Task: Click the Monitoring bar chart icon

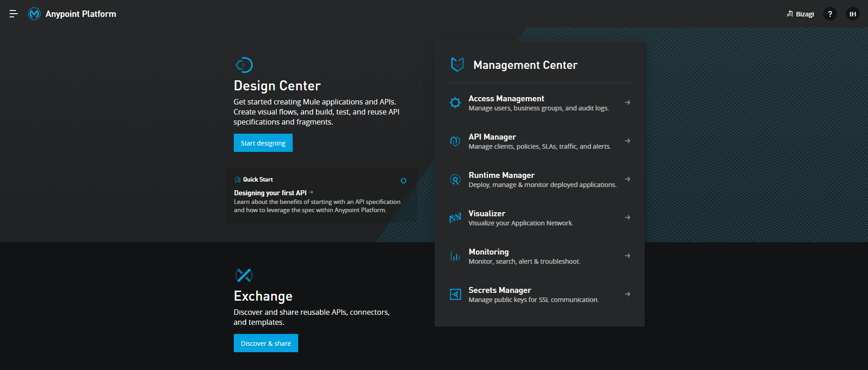Action: [x=455, y=256]
